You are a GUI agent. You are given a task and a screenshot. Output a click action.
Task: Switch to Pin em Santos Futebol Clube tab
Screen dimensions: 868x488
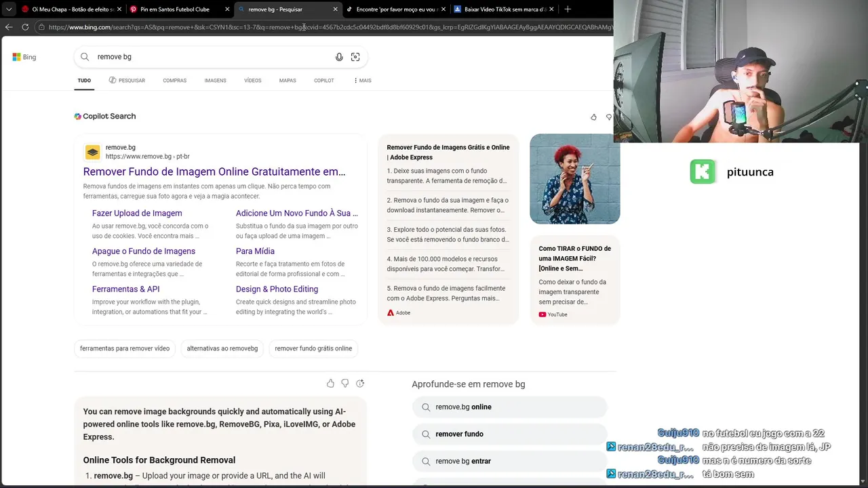[174, 9]
